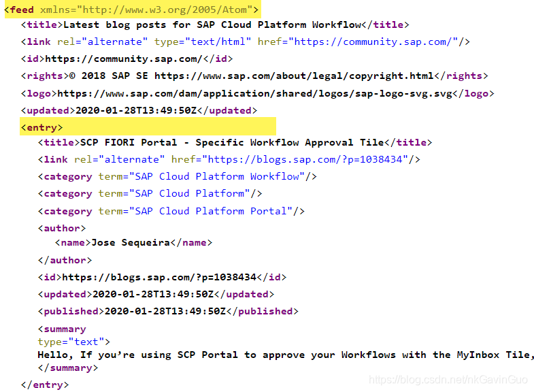Click the feed id line 'https://community.sap.com/'
The width and height of the screenshot is (534, 392).
(x=127, y=59)
